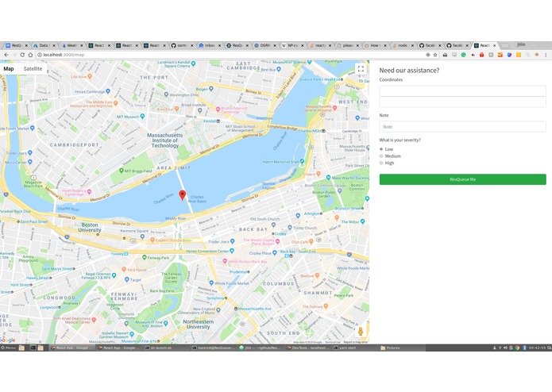
Task: Click the Prudential station marker
Action: [248, 271]
